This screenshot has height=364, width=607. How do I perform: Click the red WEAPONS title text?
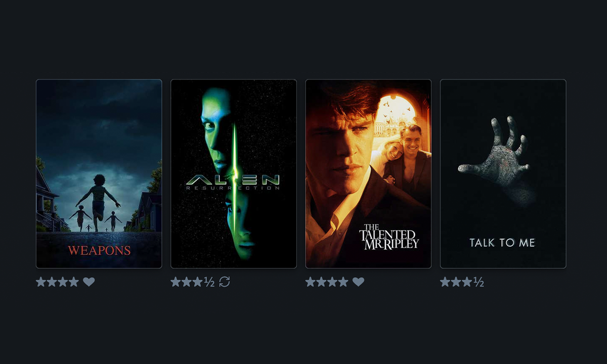pos(99,250)
